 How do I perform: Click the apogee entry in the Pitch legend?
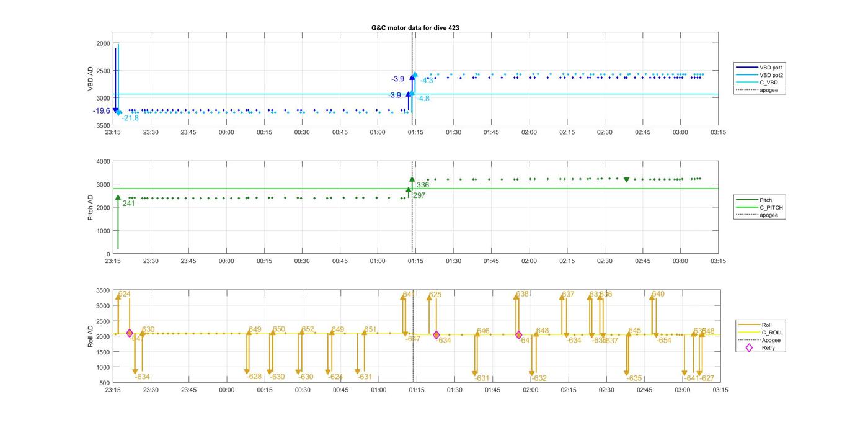[758, 215]
